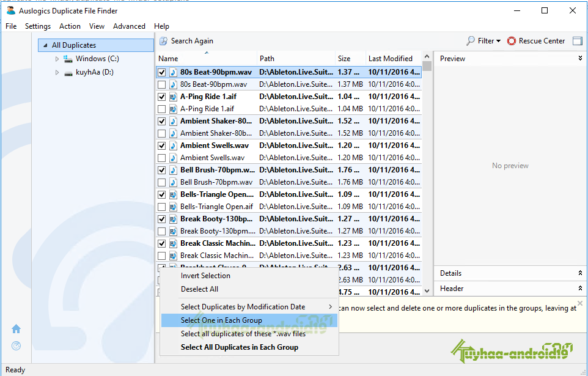Choose Select All Duplicates in Each Group
The image size is (588, 376).
(x=249, y=347)
